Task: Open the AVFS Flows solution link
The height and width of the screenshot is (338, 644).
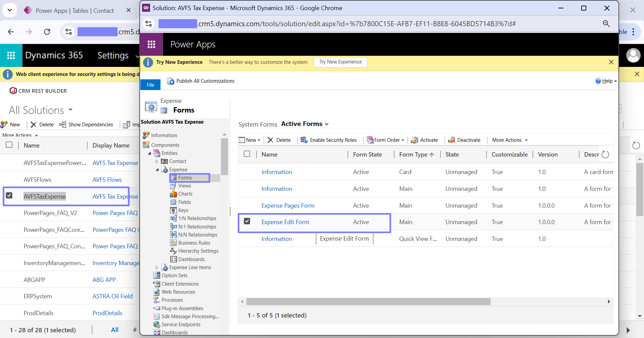Action: [x=107, y=180]
